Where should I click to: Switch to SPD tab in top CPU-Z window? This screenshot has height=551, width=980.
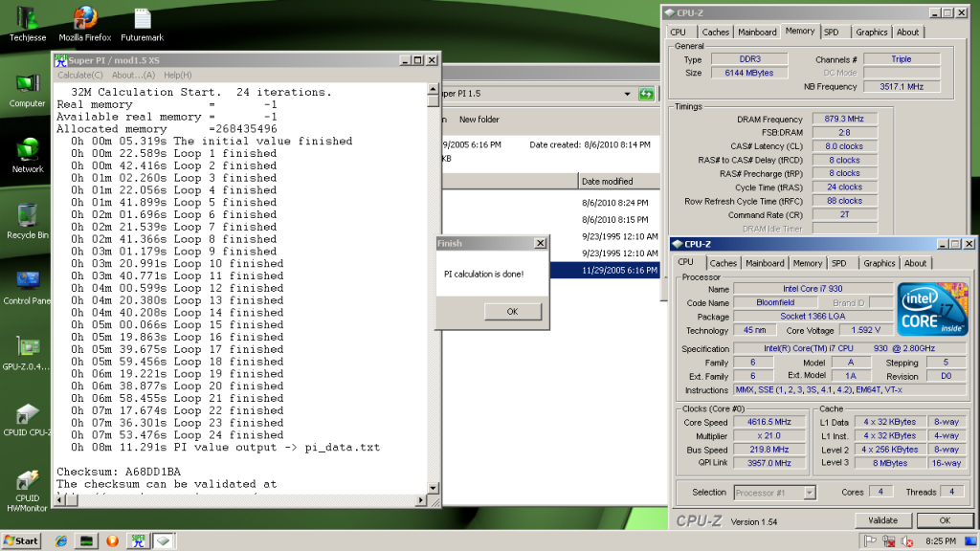click(x=832, y=32)
